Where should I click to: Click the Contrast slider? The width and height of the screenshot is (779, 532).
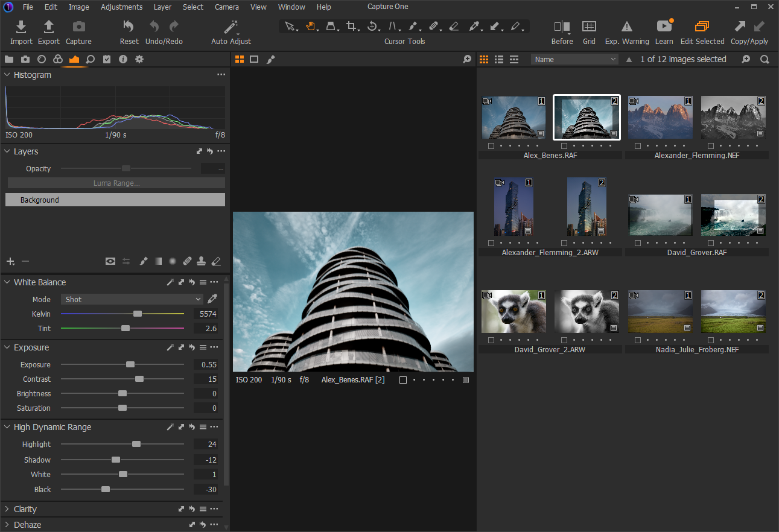122,379
